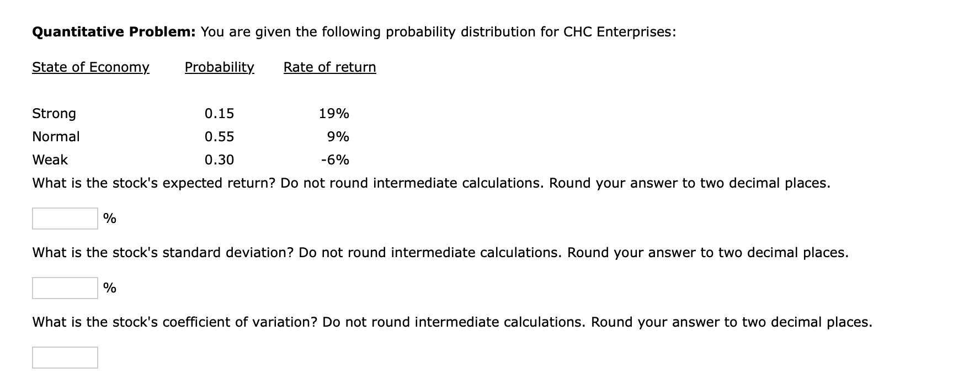The width and height of the screenshot is (980, 378).
Task: Select the Probability column header
Action: [220, 67]
